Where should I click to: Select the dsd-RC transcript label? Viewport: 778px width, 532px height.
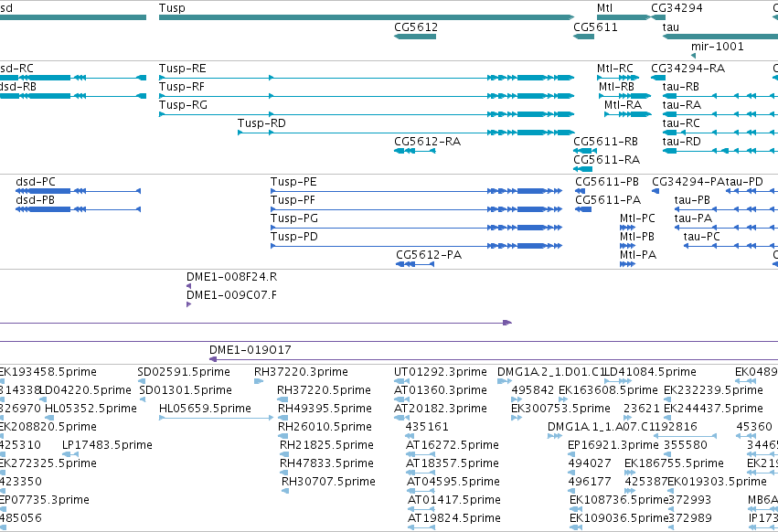coord(16,68)
